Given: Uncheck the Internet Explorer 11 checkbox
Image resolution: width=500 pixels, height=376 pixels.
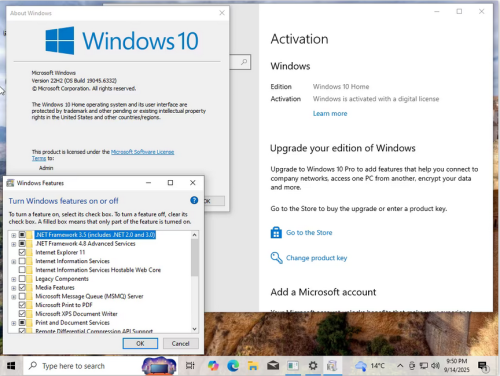Looking at the screenshot, I should pos(22,252).
